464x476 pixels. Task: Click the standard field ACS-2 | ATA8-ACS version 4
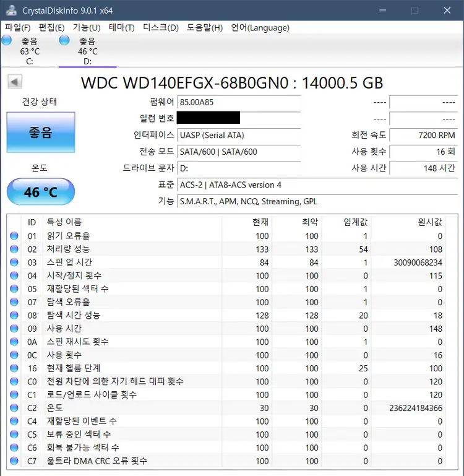317,184
